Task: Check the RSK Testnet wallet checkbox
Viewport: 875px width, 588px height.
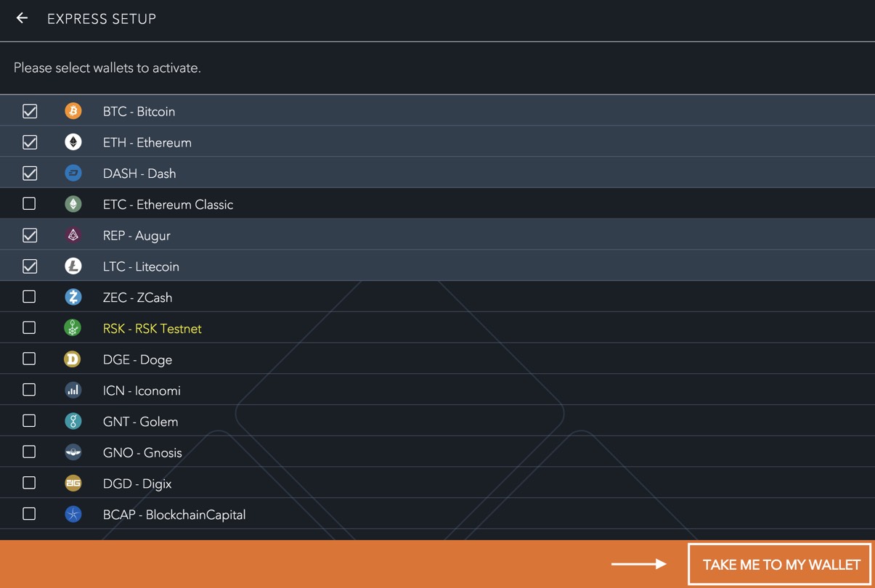Action: (29, 328)
